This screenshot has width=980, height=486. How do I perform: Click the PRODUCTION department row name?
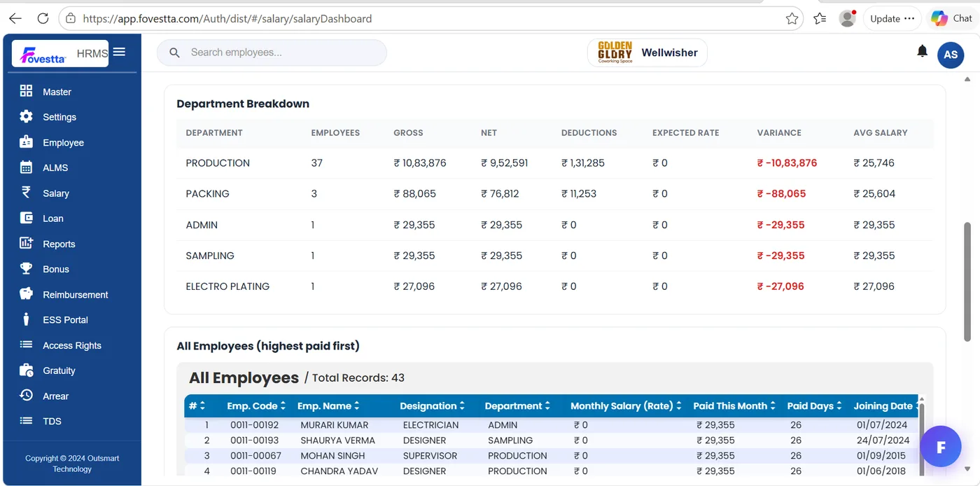point(218,162)
